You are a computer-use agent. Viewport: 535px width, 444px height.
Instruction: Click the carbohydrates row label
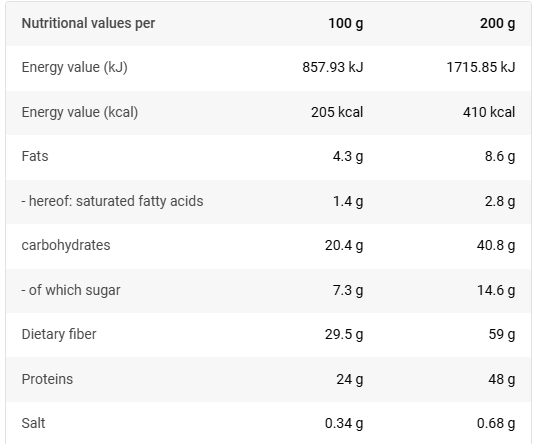(66, 245)
